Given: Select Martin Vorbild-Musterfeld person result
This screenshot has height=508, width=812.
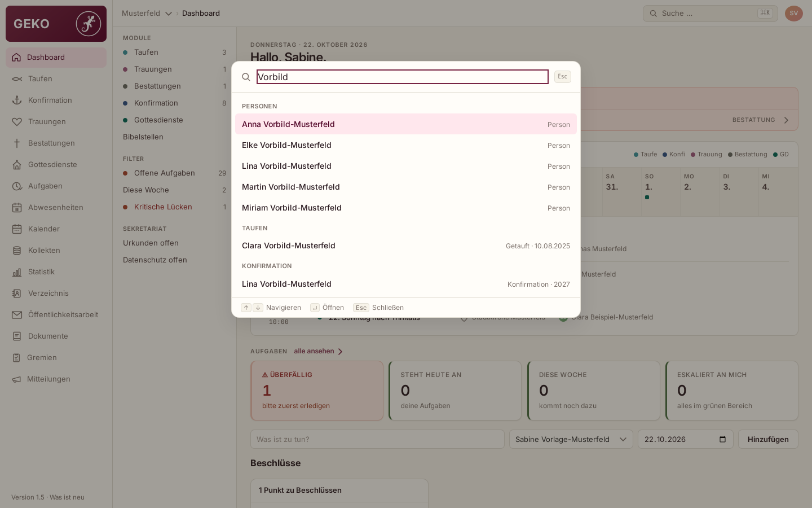Looking at the screenshot, I should pos(406,187).
